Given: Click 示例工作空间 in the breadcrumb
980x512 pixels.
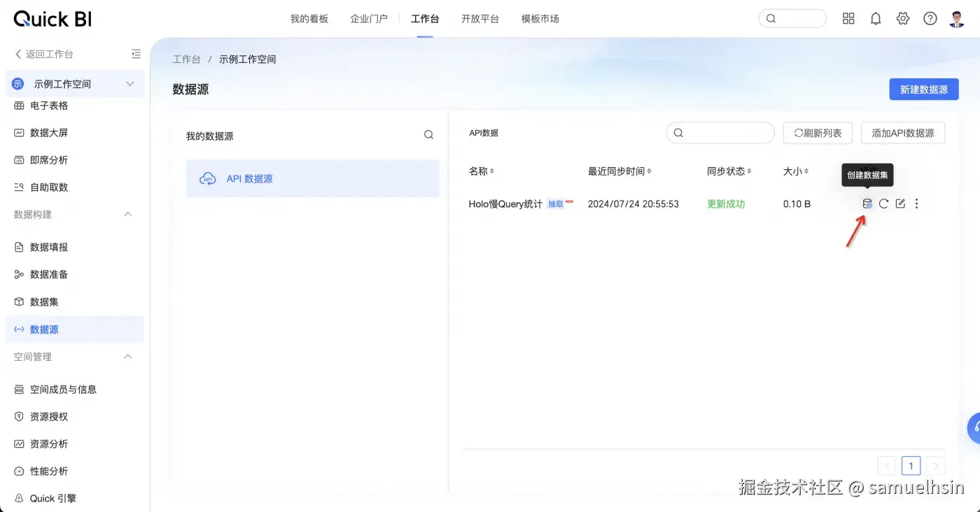Looking at the screenshot, I should click(x=248, y=59).
